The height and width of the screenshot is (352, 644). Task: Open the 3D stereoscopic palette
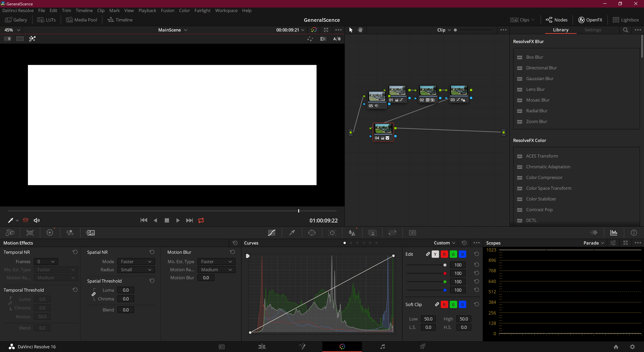pos(413,233)
